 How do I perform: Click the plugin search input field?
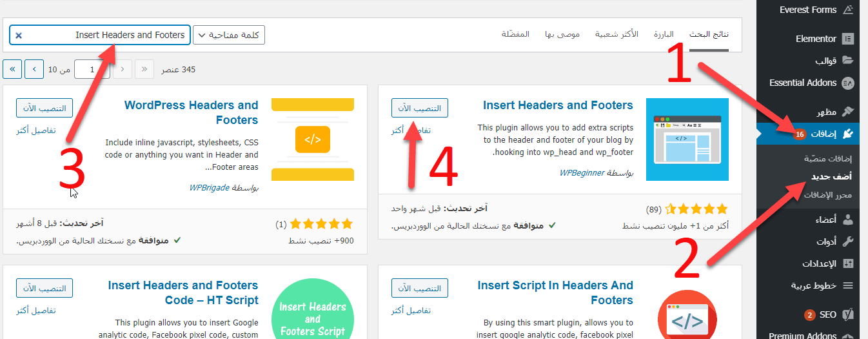[100, 35]
